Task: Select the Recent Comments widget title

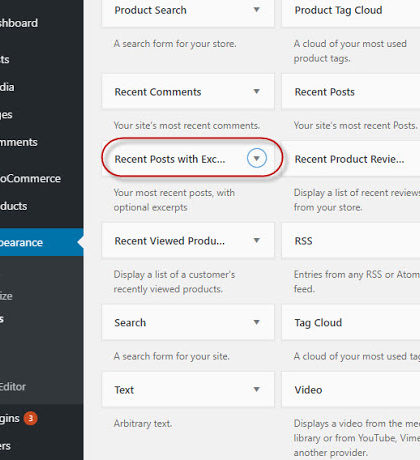Action: (158, 92)
